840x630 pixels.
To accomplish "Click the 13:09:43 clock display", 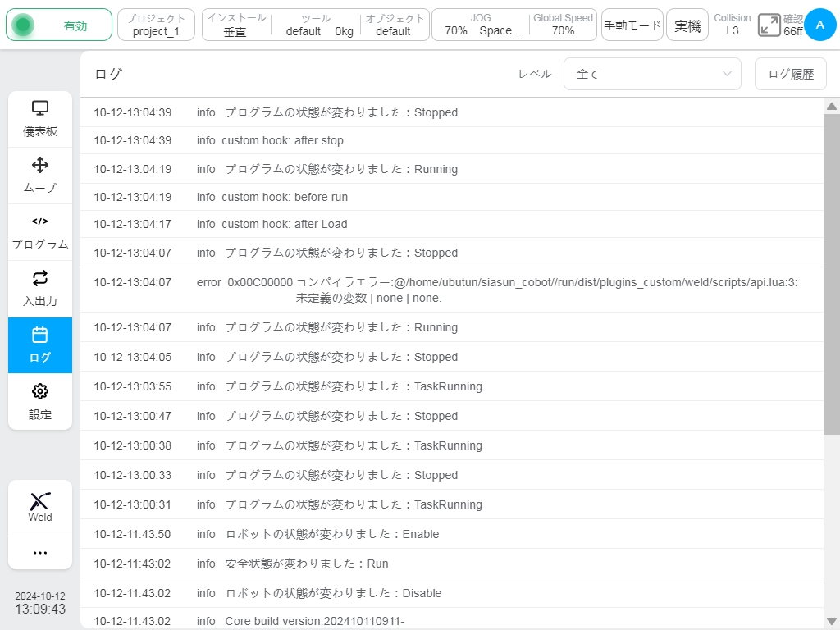I will click(40, 609).
